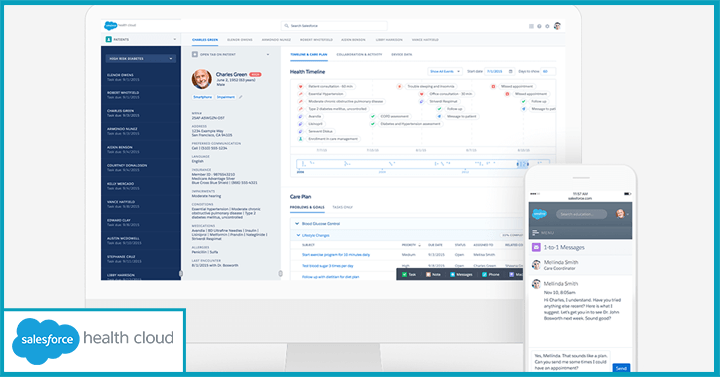This screenshot has height=377, width=720.
Task: Select Edward Clay in the patient list
Action: tap(141, 222)
